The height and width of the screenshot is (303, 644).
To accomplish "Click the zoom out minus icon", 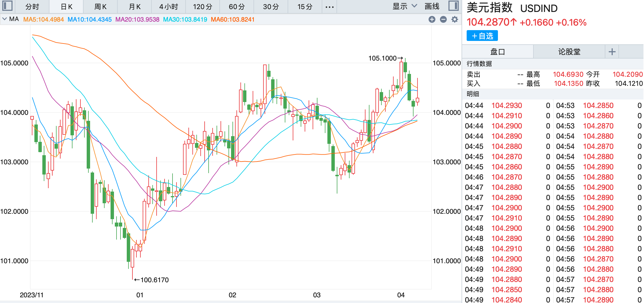I will (x=443, y=19).
